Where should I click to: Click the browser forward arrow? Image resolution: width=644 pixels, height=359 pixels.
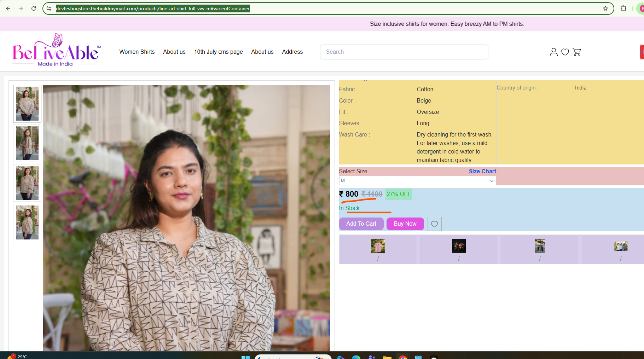[x=21, y=8]
